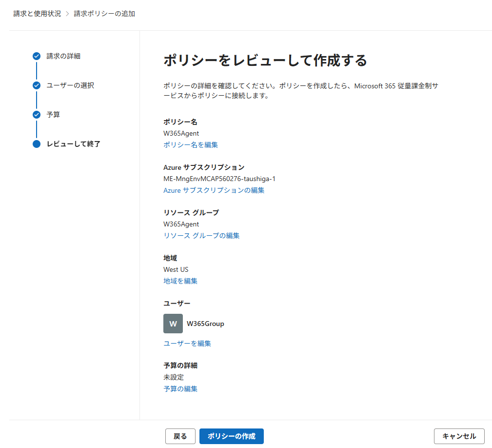Click the 請求の詳細 step checkmark icon
Image resolution: width=492 pixels, height=448 pixels.
tap(37, 56)
